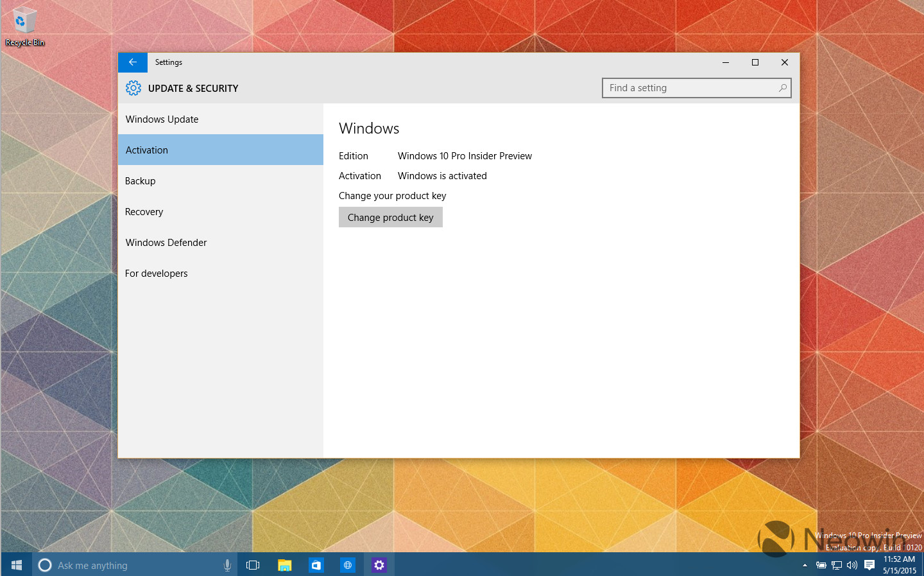Activate the Cortana microphone icon
924x576 pixels.
[227, 565]
